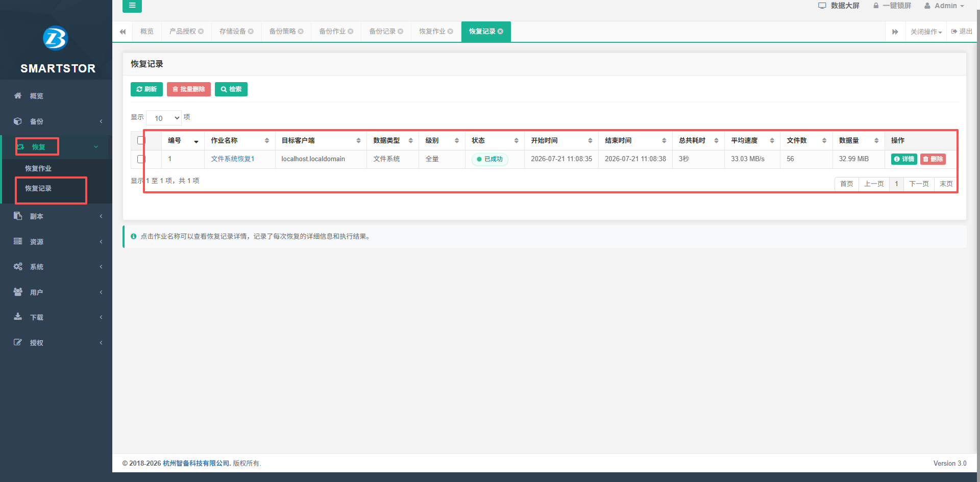Switch to the 恢复作业 tab
This screenshot has height=482, width=980.
pyautogui.click(x=432, y=32)
